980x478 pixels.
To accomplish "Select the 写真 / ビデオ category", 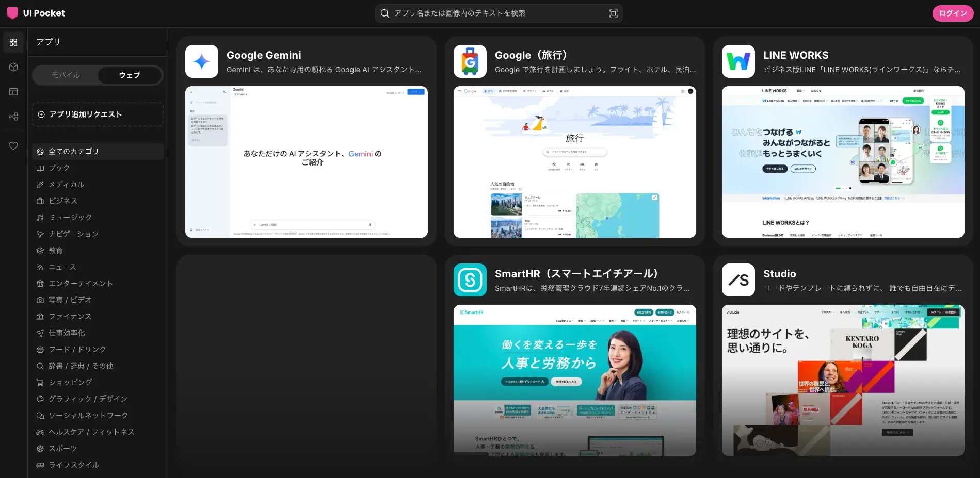I will pyautogui.click(x=98, y=300).
